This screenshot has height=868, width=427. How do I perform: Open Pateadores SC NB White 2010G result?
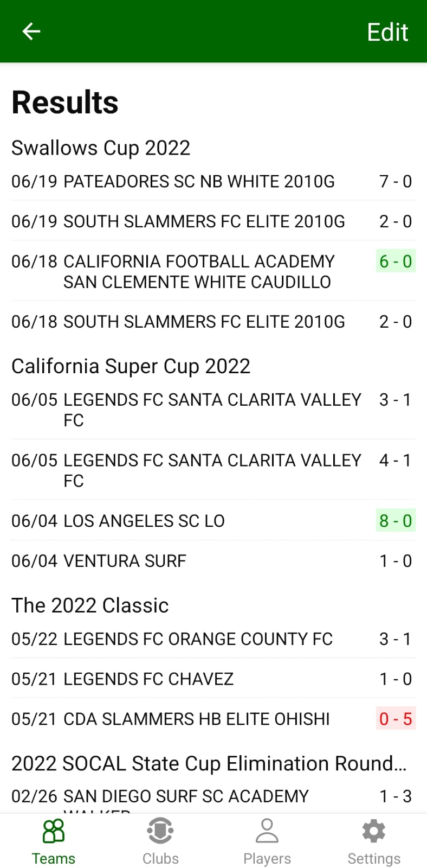(199, 181)
